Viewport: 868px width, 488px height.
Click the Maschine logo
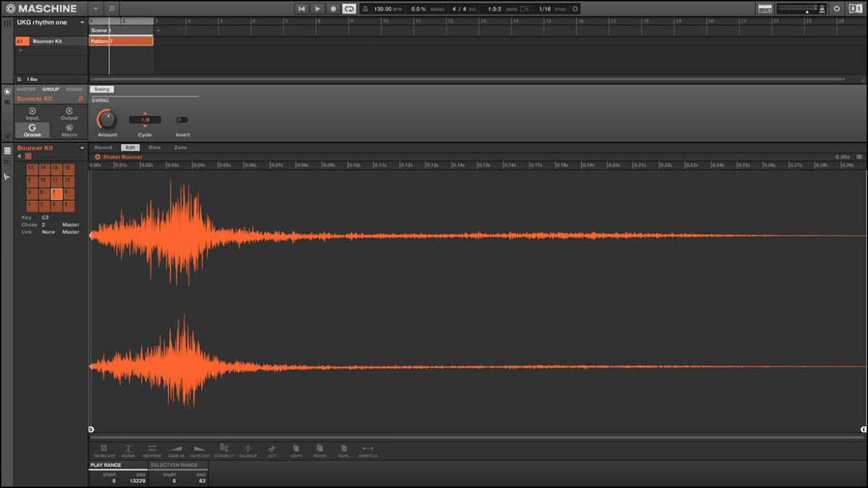[x=42, y=9]
